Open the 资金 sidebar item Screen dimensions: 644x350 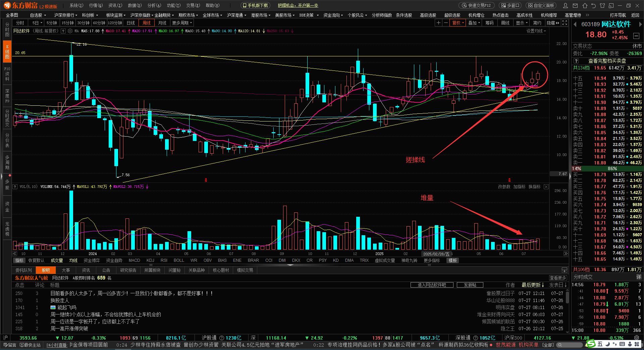[7, 207]
